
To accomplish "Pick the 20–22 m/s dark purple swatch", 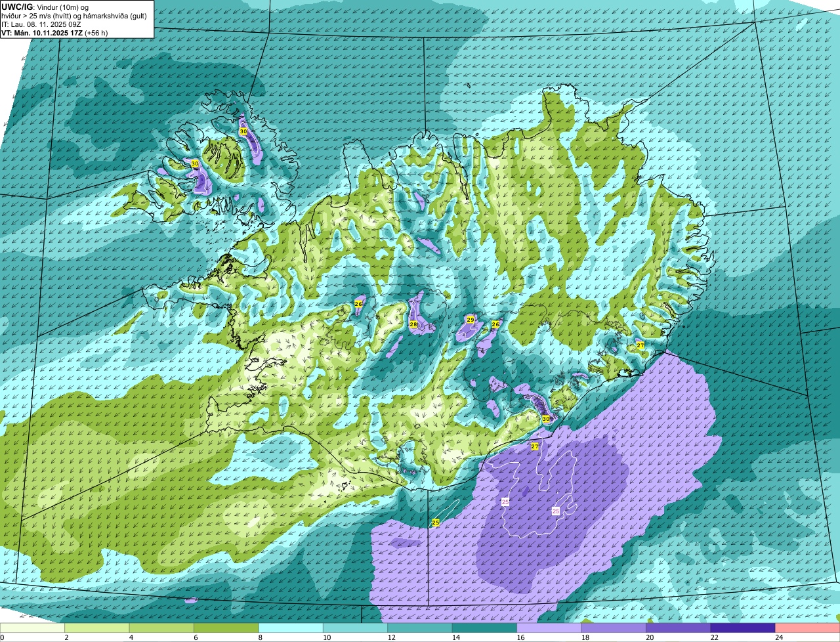I will [x=679, y=628].
